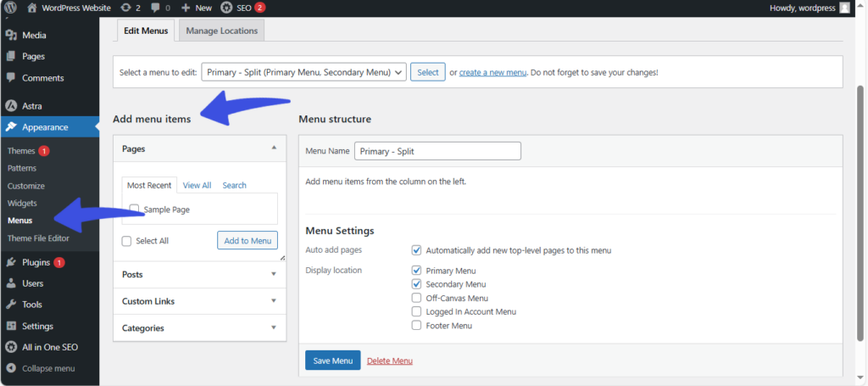This screenshot has height=386, width=868.
Task: Uncheck Secondary Menu display location
Action: (x=417, y=284)
